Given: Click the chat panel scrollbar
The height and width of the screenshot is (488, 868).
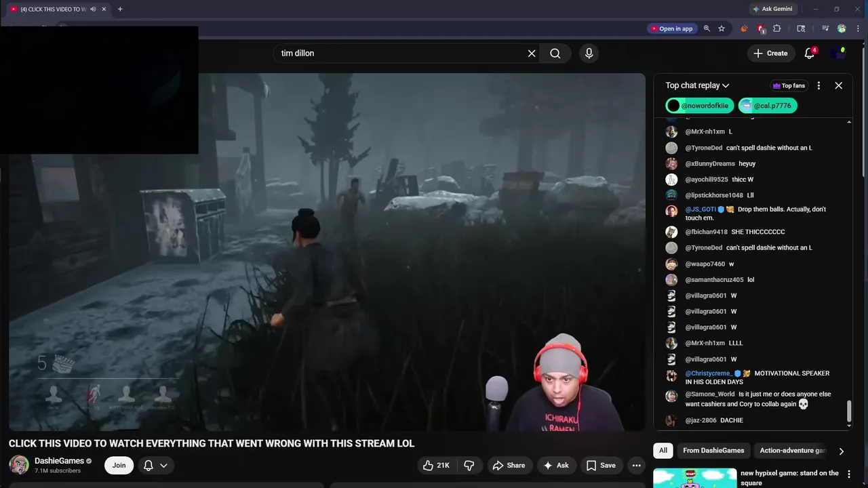Looking at the screenshot, I should click(x=849, y=410).
